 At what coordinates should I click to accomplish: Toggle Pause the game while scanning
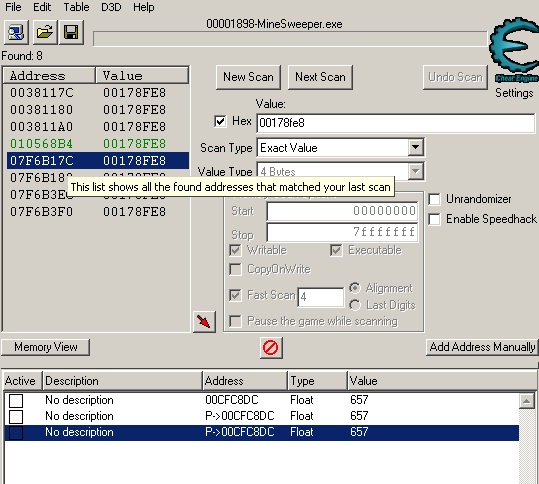tap(235, 321)
